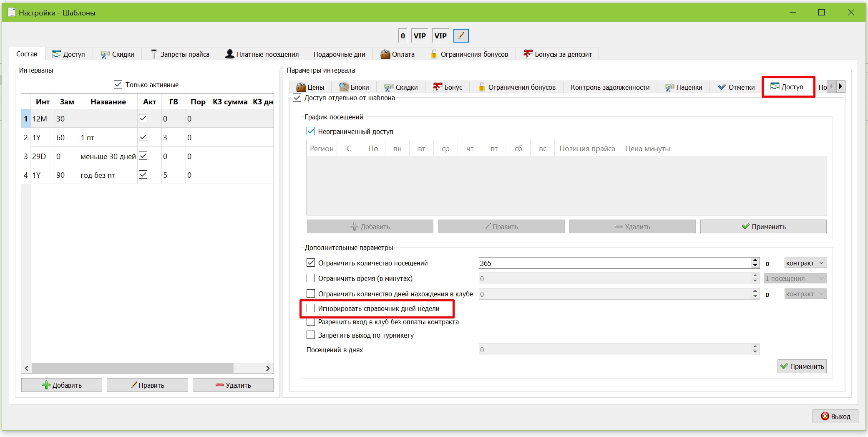Uncheck Неограниченный доступ

(x=311, y=131)
